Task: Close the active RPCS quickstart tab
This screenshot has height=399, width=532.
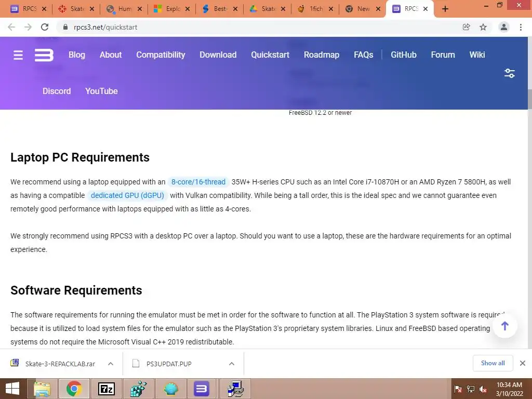Action: pyautogui.click(x=425, y=9)
